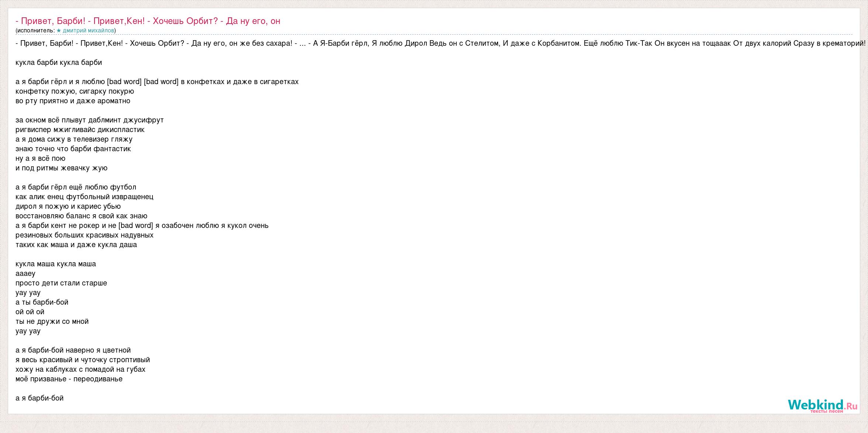Click the line 'моё призванье - переодиванье'

tap(69, 379)
